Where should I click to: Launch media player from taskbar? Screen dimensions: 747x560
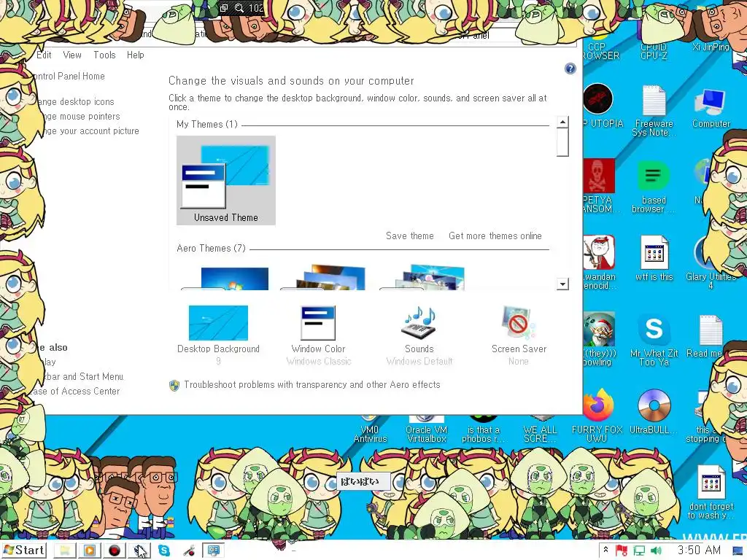pyautogui.click(x=89, y=551)
